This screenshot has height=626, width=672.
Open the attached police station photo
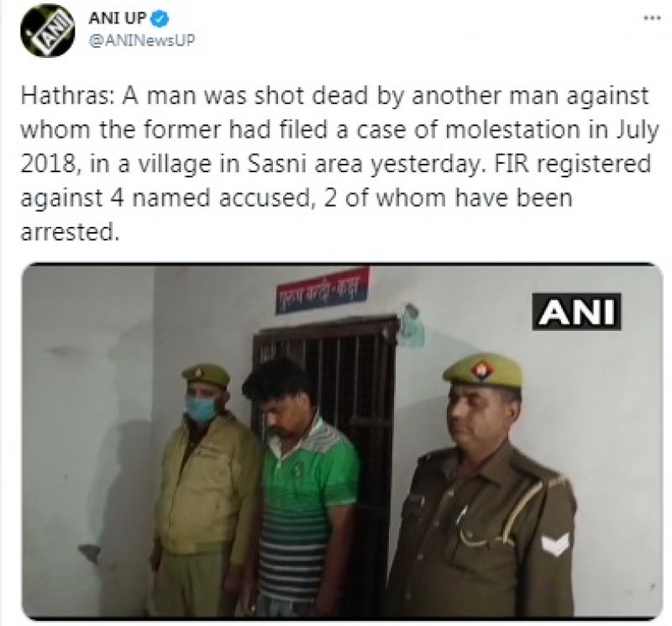[x=342, y=441]
